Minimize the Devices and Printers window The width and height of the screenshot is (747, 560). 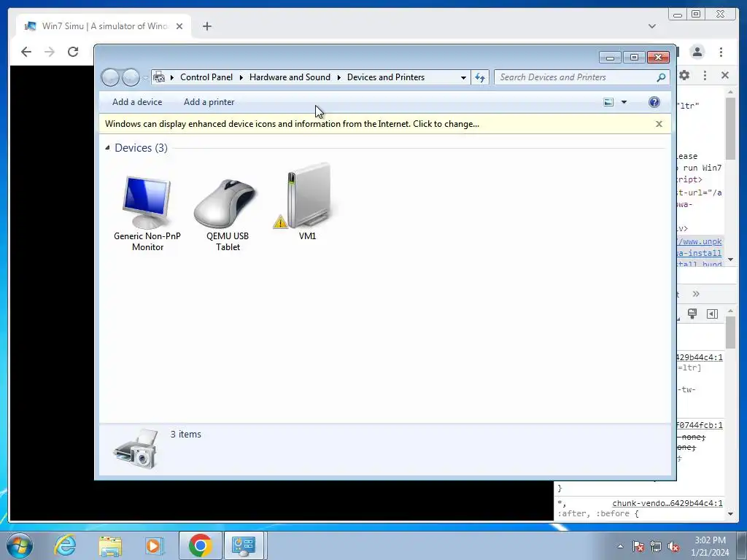pos(610,57)
